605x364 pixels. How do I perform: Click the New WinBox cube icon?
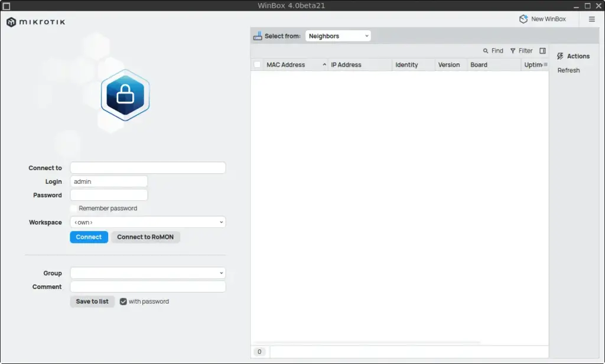523,19
